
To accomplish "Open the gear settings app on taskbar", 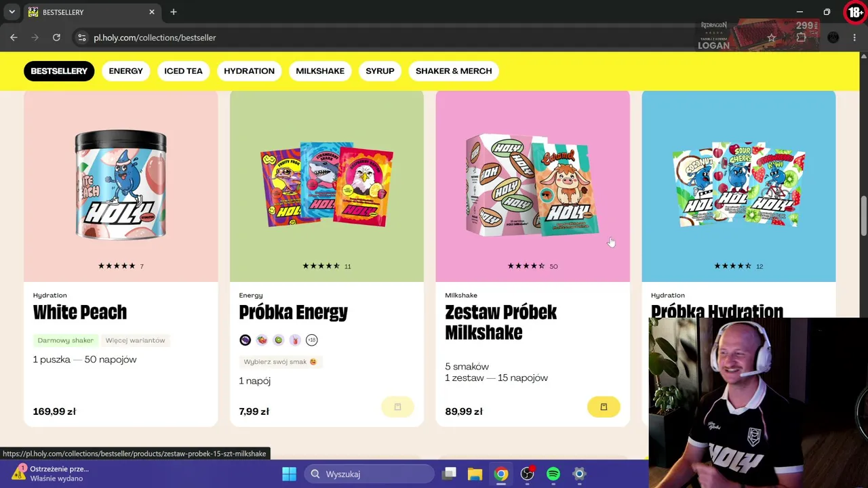I will click(x=579, y=474).
